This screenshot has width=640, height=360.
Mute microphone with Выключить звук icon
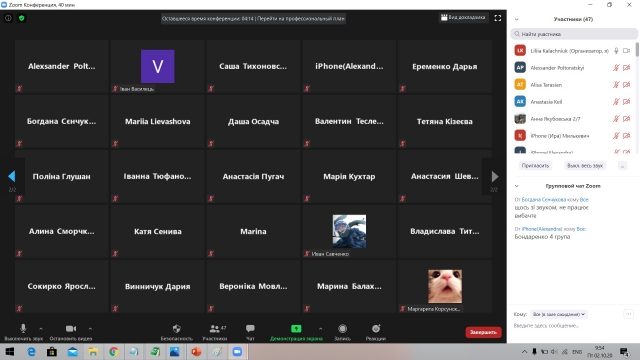23,329
